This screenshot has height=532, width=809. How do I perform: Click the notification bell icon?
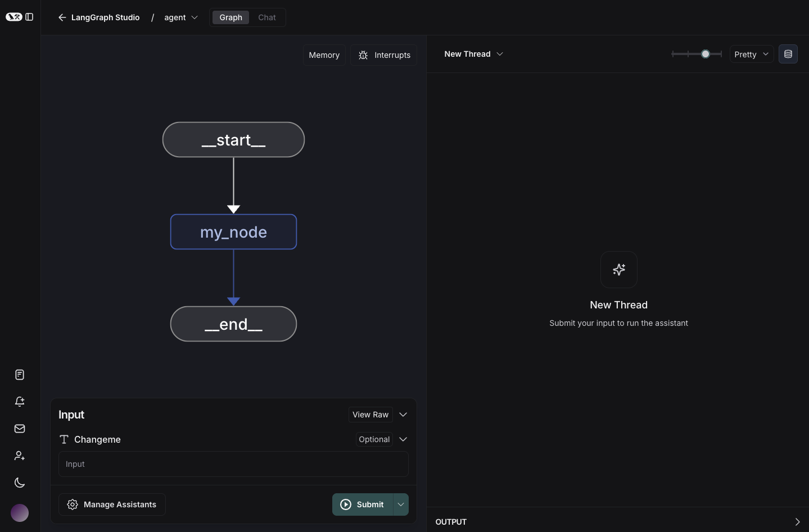tap(19, 402)
